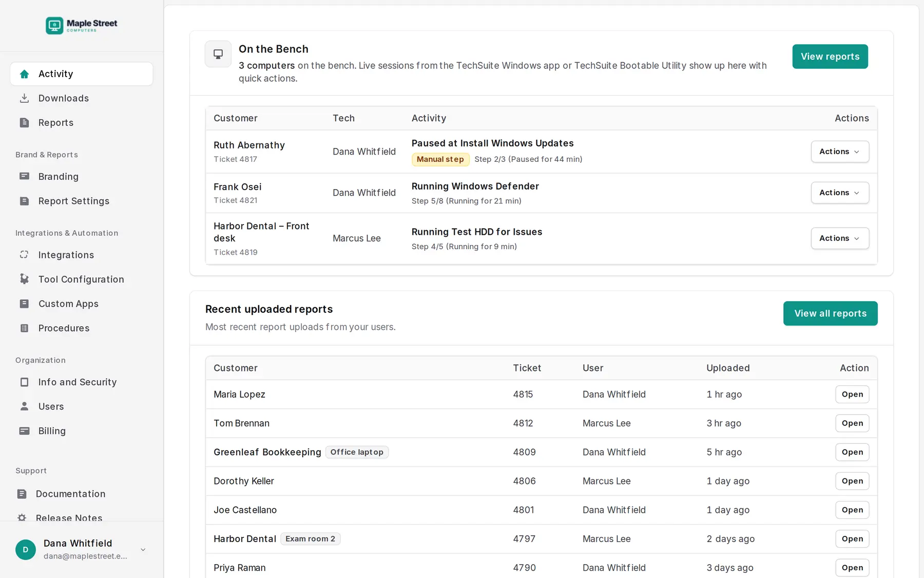Click the monitor icon beside On the Bench
Image resolution: width=924 pixels, height=578 pixels.
point(218,54)
